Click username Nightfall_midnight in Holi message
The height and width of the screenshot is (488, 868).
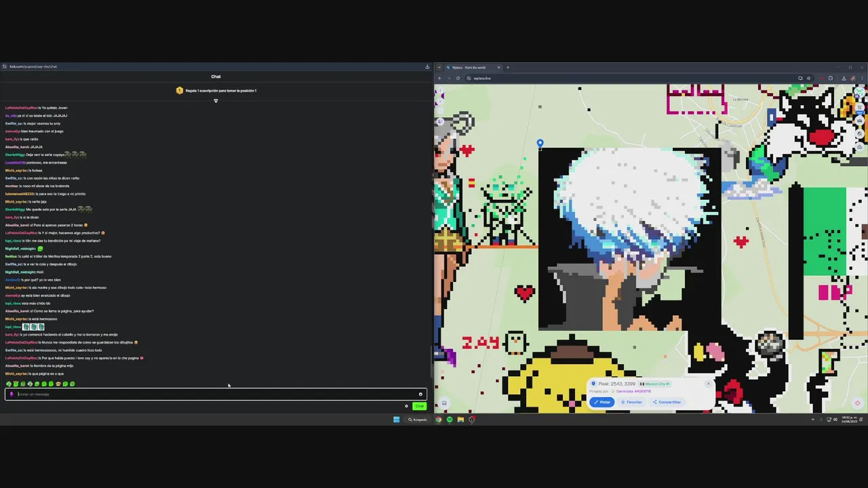[20, 272]
